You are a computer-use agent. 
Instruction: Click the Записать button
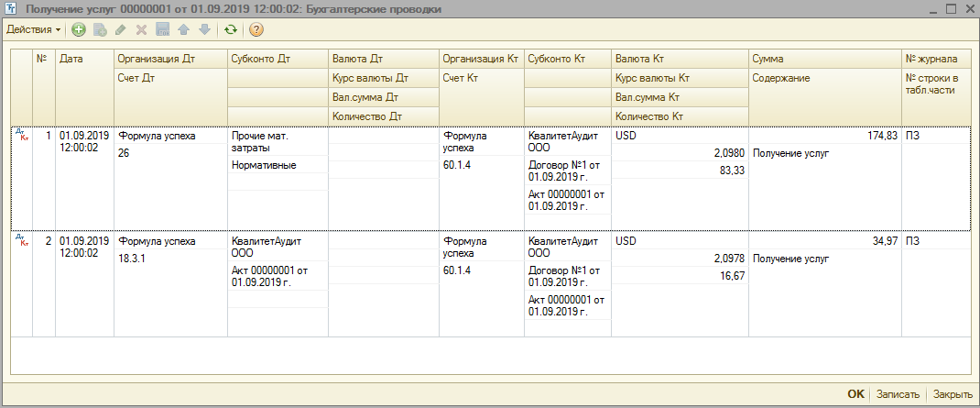pos(897,394)
